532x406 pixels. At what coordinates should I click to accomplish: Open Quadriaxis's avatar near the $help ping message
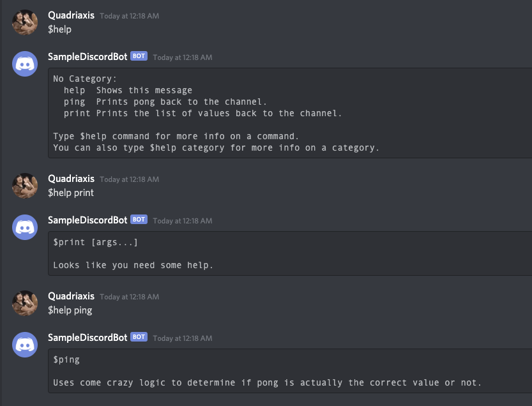[x=24, y=303]
